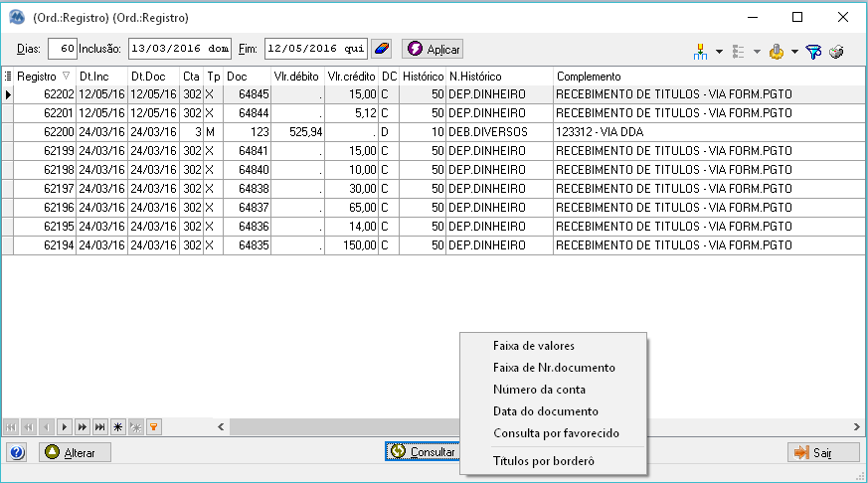Image resolution: width=868 pixels, height=483 pixels.
Task: Click the Consultar button
Action: [x=423, y=452]
